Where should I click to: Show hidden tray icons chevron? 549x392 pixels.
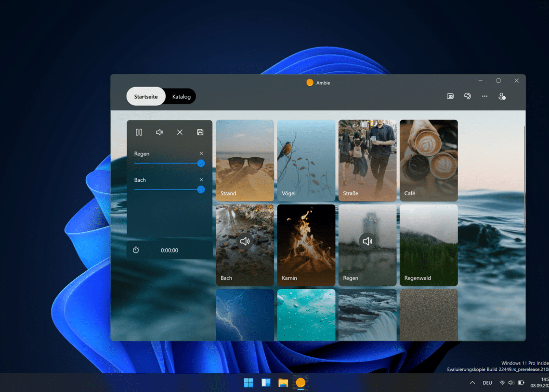pos(472,383)
